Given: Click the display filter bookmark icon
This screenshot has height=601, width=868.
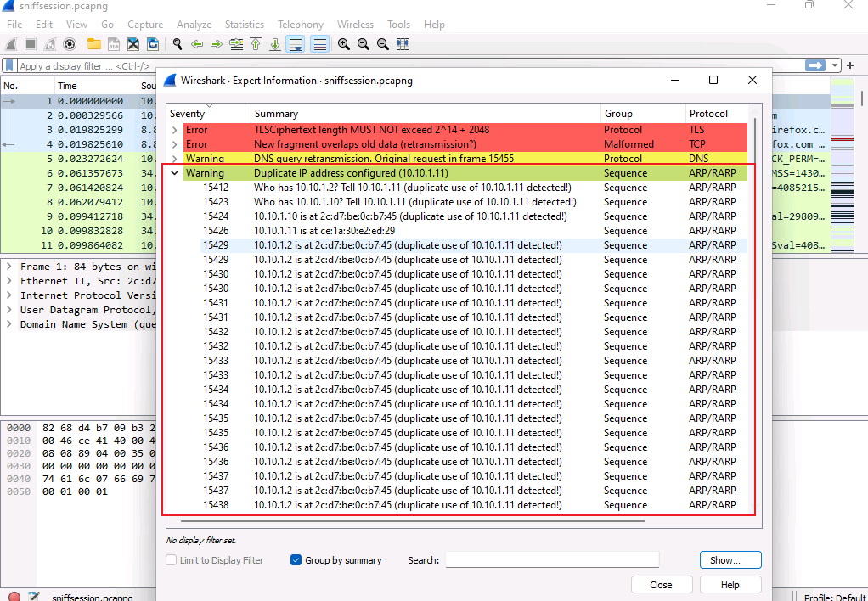Looking at the screenshot, I should [x=9, y=65].
